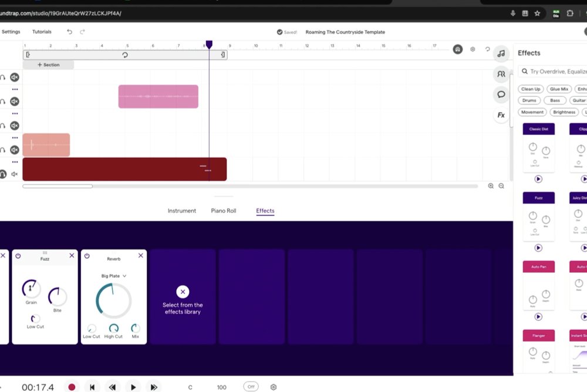
Task: Filter effects by the Glue Mix tag
Action: pos(559,89)
